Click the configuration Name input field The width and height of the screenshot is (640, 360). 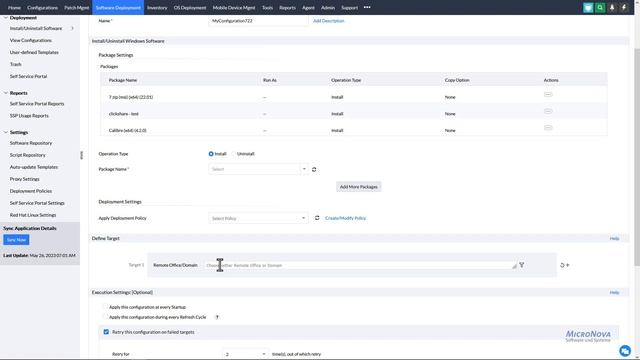(258, 20)
